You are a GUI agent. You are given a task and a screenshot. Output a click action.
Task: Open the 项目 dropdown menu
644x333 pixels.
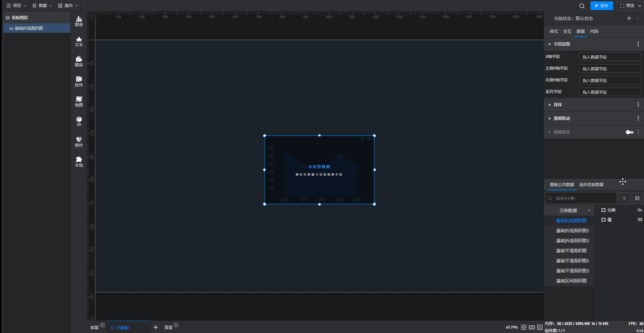pos(16,6)
